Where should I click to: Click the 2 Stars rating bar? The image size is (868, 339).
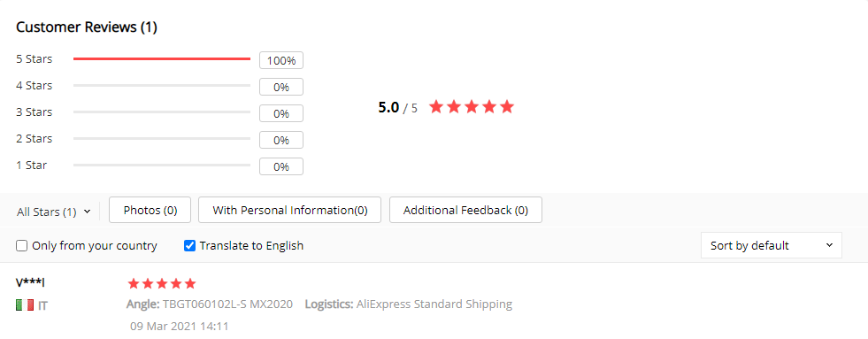click(162, 138)
